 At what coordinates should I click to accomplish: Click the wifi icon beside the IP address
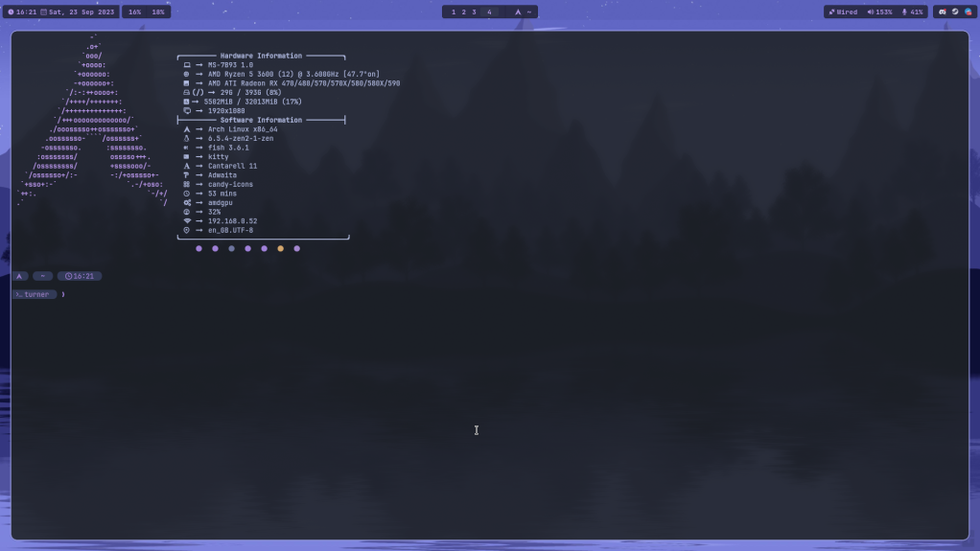187,221
